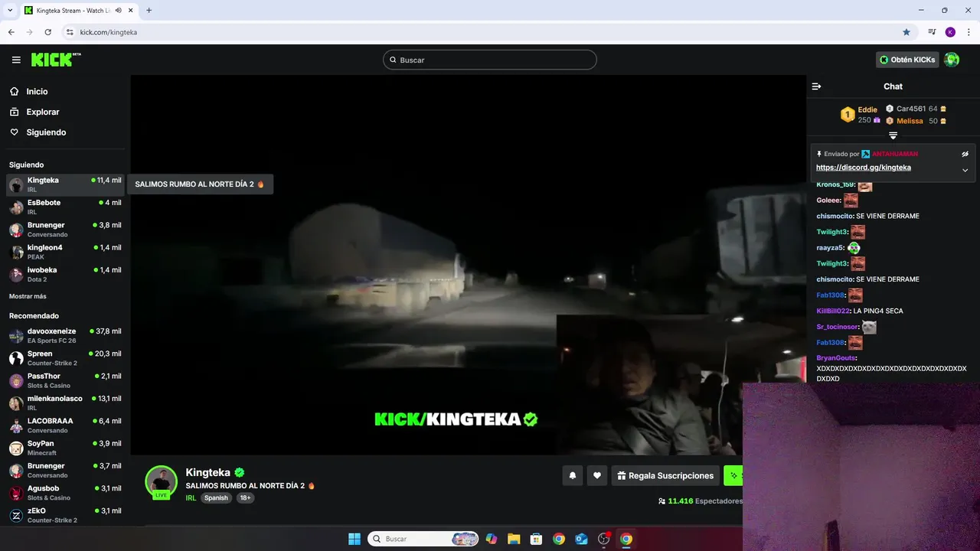980x551 pixels.
Task: Open Brunenger with 3,7 mil viewers
Action: tap(65, 470)
